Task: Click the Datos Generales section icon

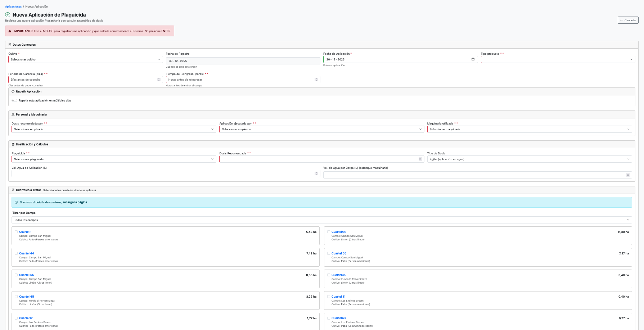Action: point(10,45)
